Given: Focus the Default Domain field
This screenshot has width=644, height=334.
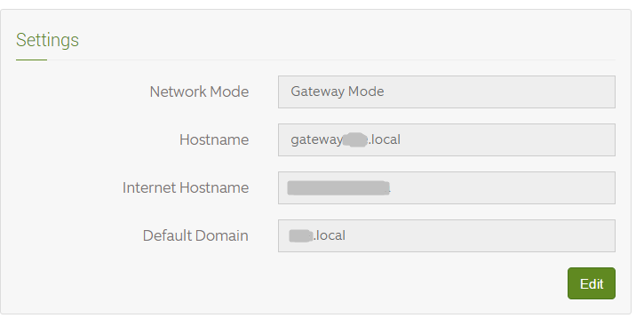Looking at the screenshot, I should click(x=447, y=235).
